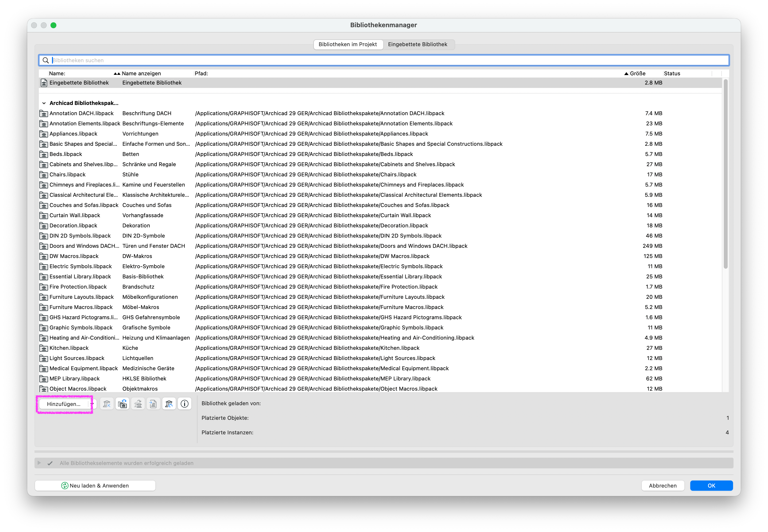Click the Kitchen.libpack library icon
Viewport: 768px width, 532px height.
click(x=44, y=348)
